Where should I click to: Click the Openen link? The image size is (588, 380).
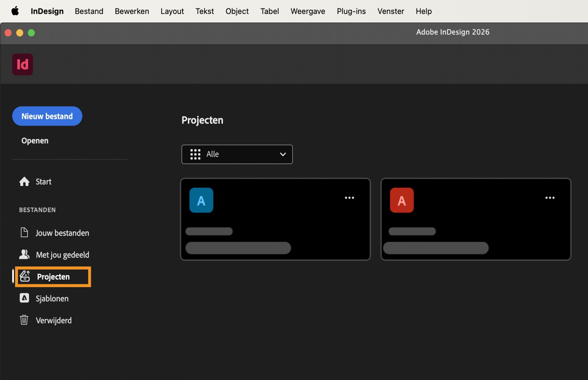point(35,140)
